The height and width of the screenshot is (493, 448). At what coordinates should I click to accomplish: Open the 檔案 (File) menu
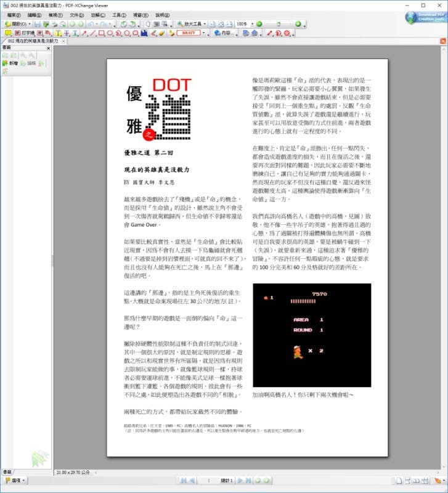pyautogui.click(x=14, y=15)
